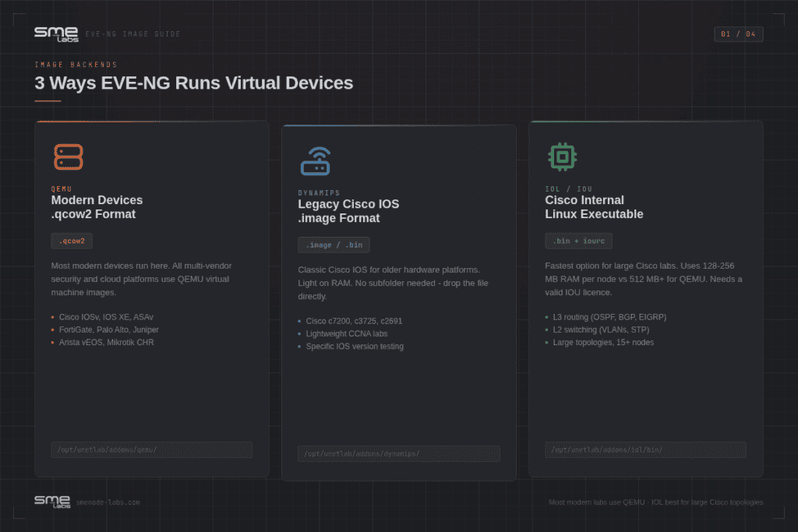Click the paragraph starting "Fastest option for large Cisco labs"
Screen dimensions: 798x532
pos(643,279)
